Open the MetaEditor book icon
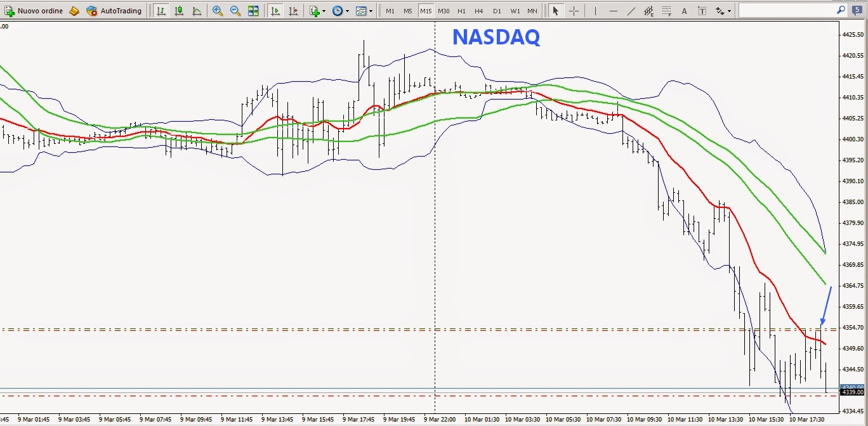The image size is (868, 426). (x=74, y=11)
